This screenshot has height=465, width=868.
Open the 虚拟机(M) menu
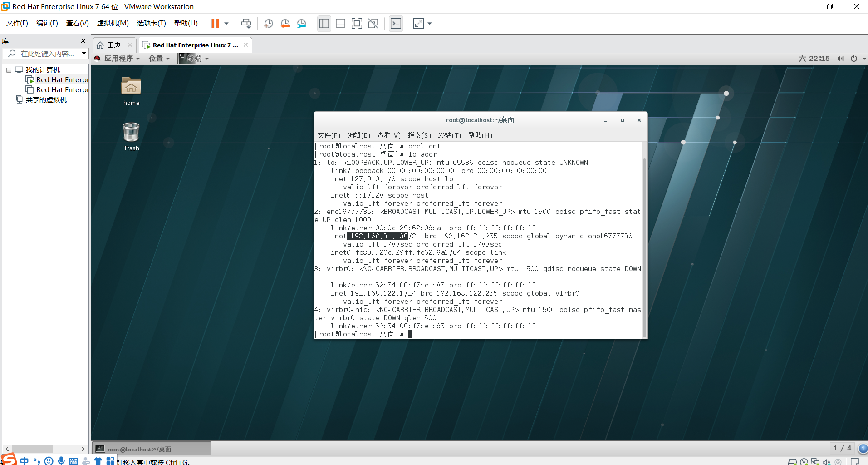(113, 23)
